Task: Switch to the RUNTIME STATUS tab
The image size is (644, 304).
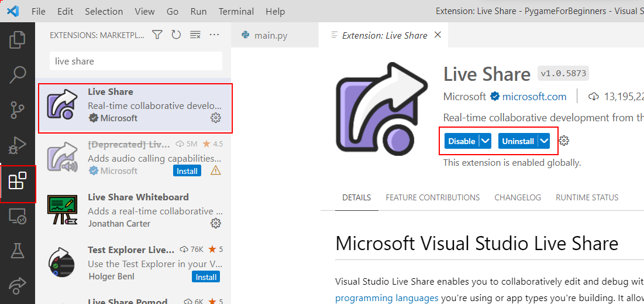Action: [587, 197]
